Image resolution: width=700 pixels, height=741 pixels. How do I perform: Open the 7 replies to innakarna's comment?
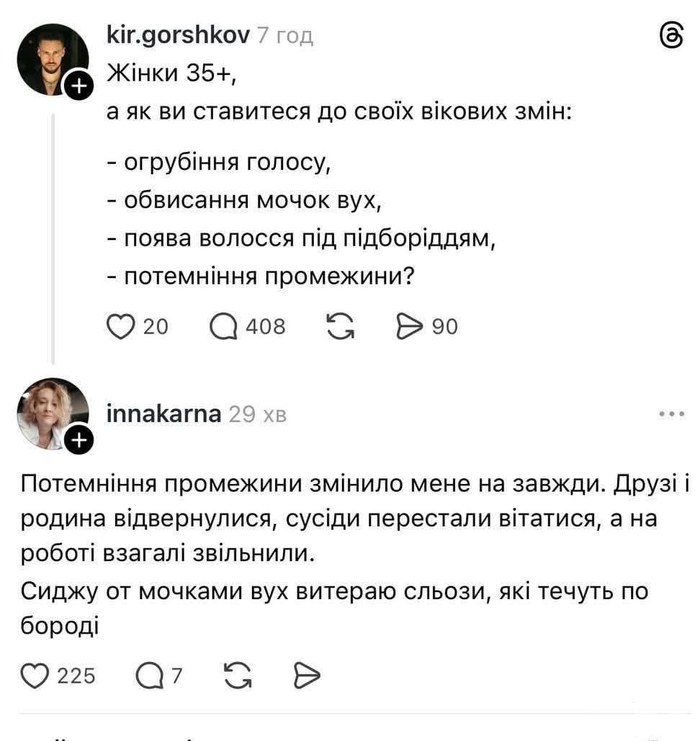pyautogui.click(x=148, y=675)
